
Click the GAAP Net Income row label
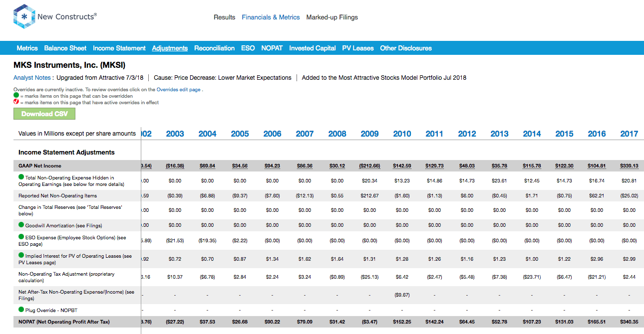pyautogui.click(x=40, y=166)
